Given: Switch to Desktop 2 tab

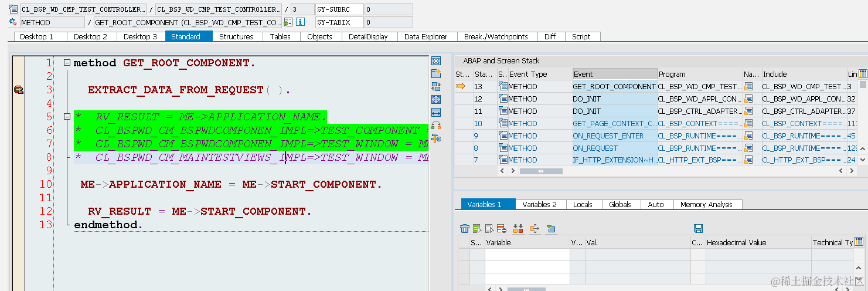Looking at the screenshot, I should 91,36.
